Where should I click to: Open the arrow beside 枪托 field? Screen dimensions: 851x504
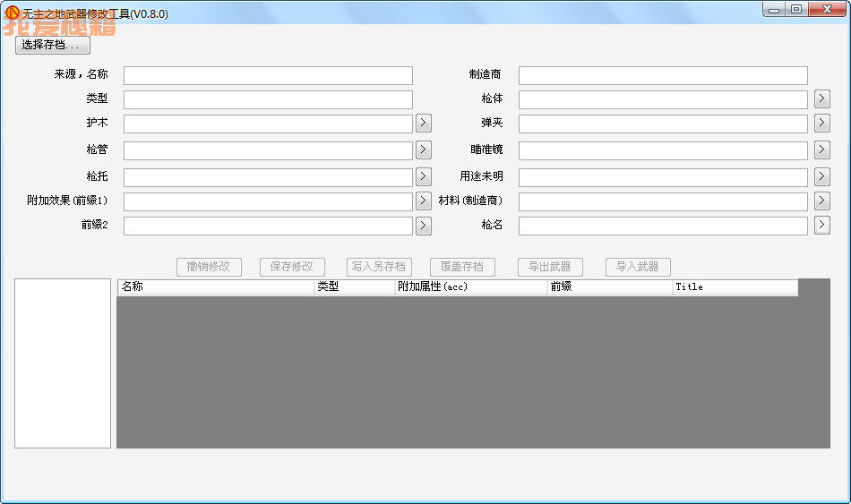[424, 177]
